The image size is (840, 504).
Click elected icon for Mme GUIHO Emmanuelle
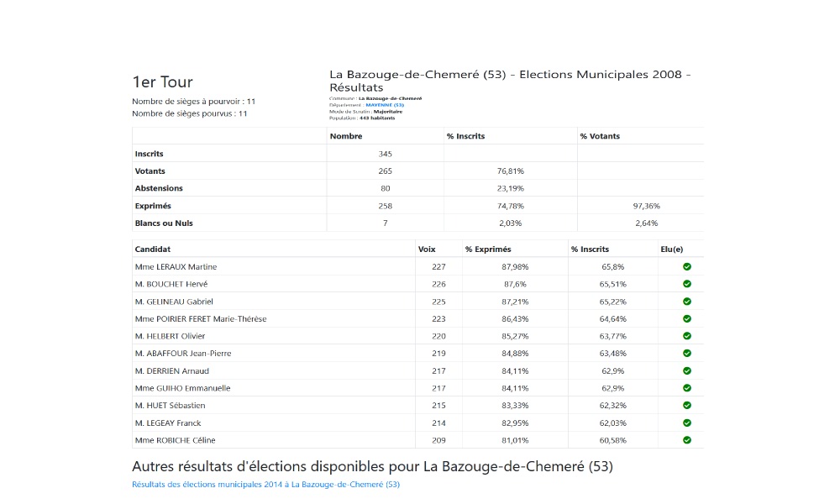point(687,388)
